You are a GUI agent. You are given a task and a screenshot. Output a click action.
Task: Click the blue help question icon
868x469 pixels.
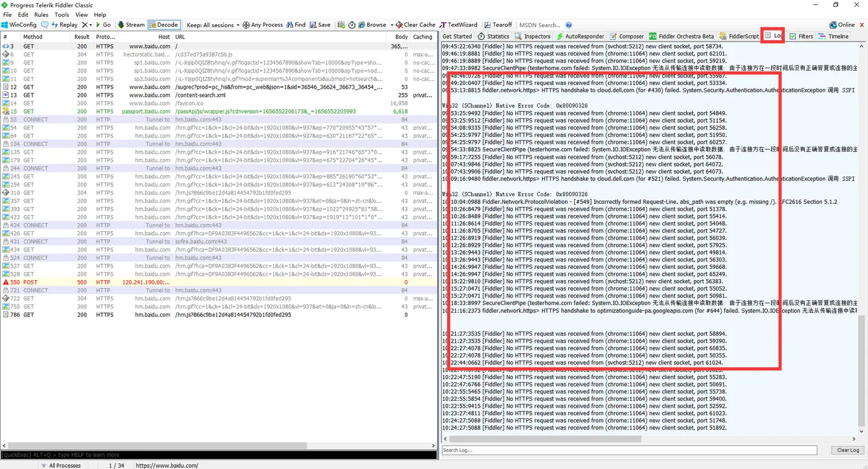[x=569, y=25]
